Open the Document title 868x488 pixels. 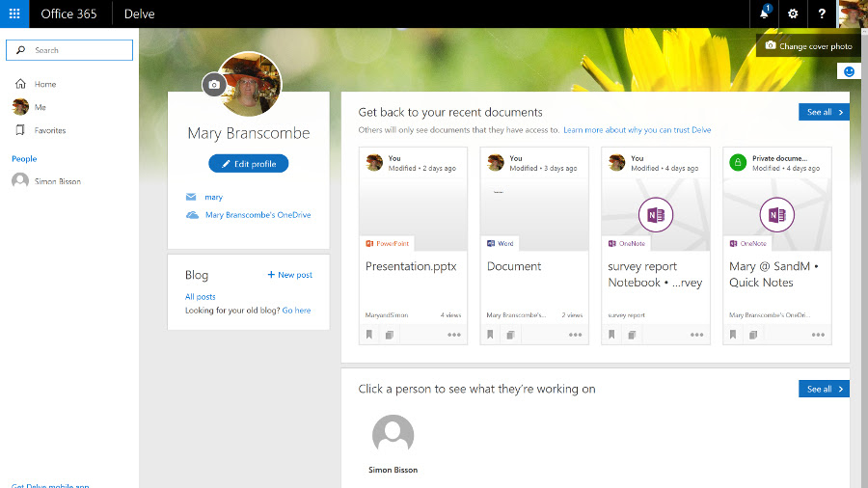click(x=514, y=266)
